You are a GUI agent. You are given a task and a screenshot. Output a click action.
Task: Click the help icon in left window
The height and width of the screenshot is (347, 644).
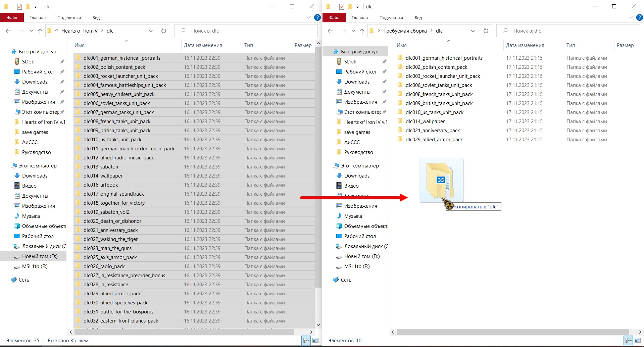pyautogui.click(x=317, y=17)
